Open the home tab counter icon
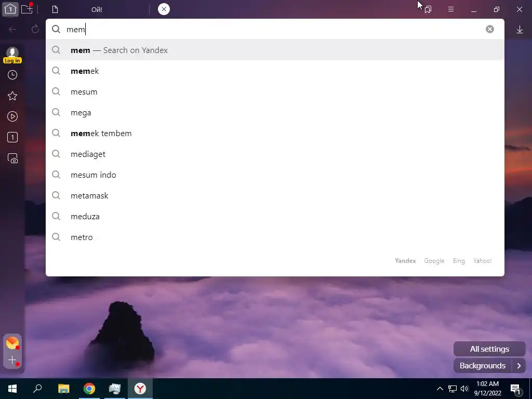 pyautogui.click(x=10, y=9)
